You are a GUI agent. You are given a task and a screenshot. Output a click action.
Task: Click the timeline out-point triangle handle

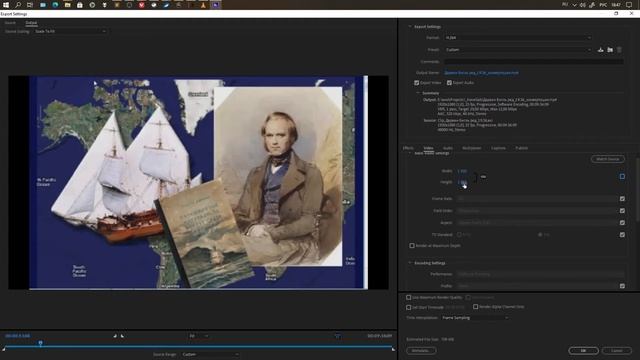(x=393, y=349)
